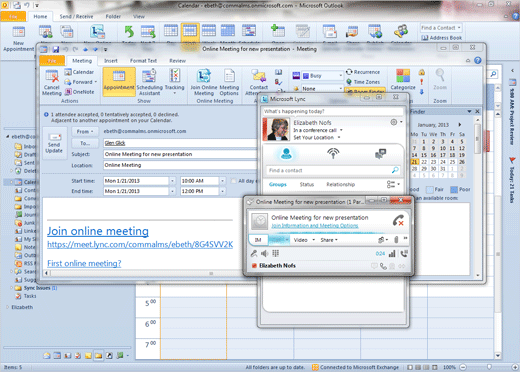Open the Scheduling Assistant
520x372 pixels.
pyautogui.click(x=149, y=82)
